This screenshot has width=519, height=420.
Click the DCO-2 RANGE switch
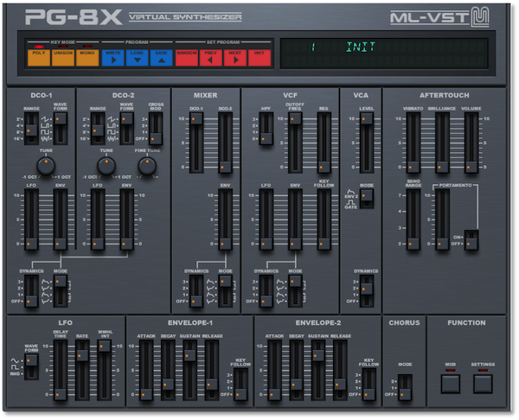(x=98, y=128)
